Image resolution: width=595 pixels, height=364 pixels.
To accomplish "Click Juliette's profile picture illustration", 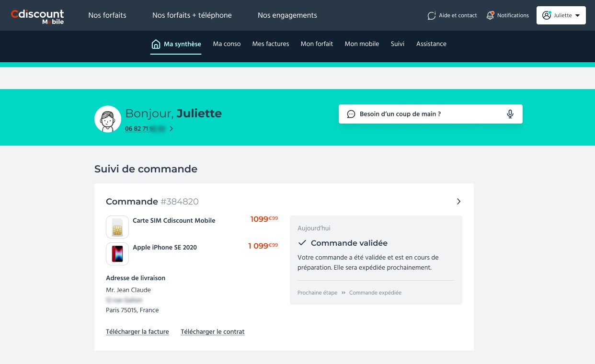I will tap(108, 119).
